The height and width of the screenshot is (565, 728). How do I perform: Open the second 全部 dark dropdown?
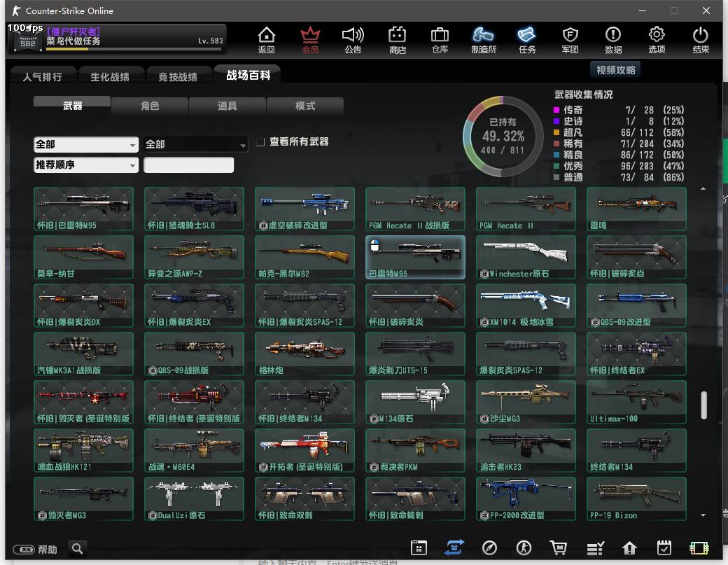(195, 144)
